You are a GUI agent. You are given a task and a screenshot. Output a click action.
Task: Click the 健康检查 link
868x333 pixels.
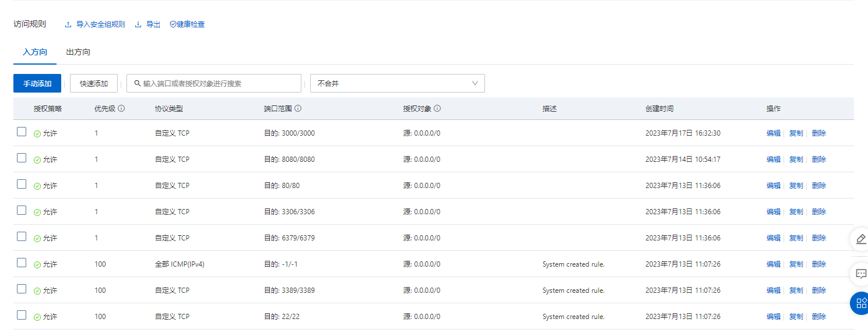(x=191, y=24)
